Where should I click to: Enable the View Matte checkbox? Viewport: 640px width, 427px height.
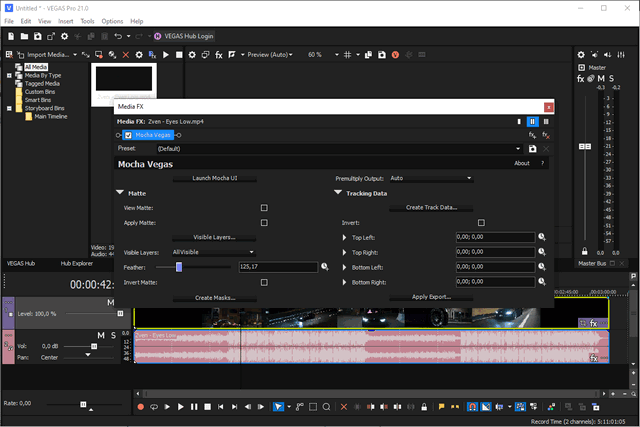click(264, 208)
